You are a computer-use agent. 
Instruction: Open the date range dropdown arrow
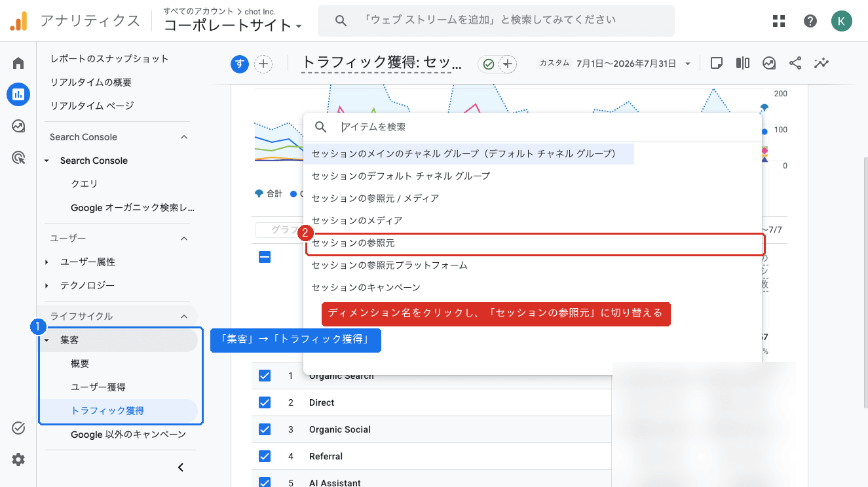[688, 64]
